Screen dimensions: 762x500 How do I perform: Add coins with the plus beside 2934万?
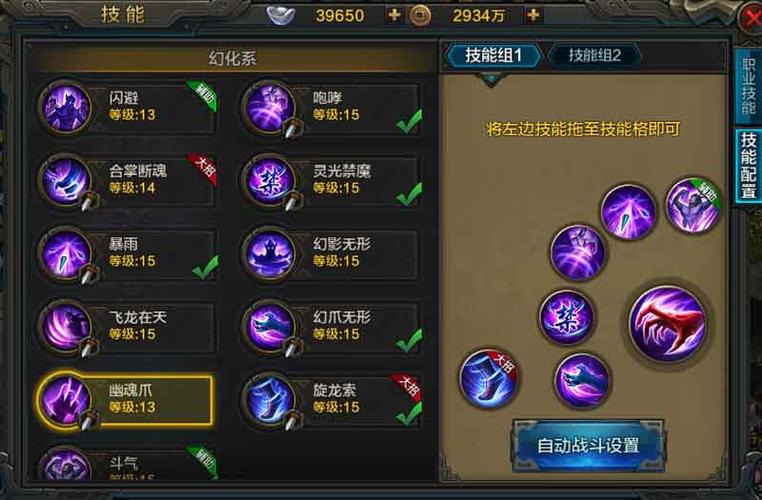[x=533, y=15]
